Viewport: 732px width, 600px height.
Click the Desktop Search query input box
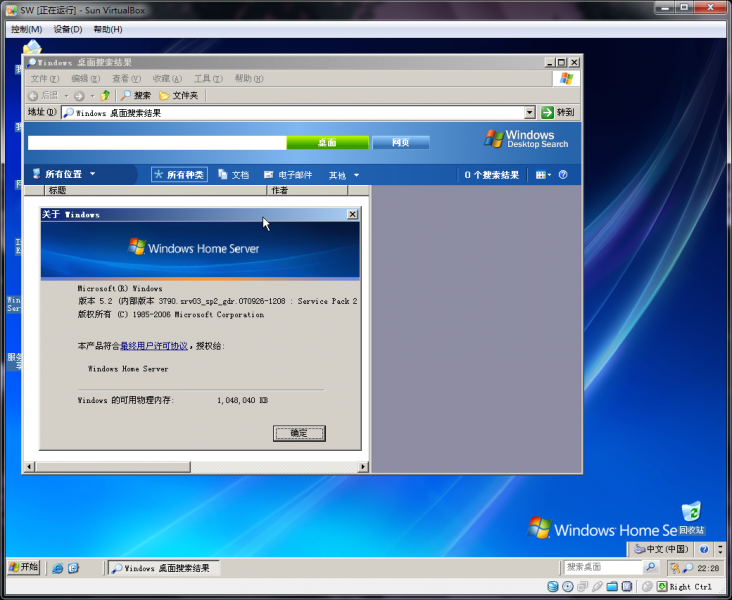click(x=157, y=143)
